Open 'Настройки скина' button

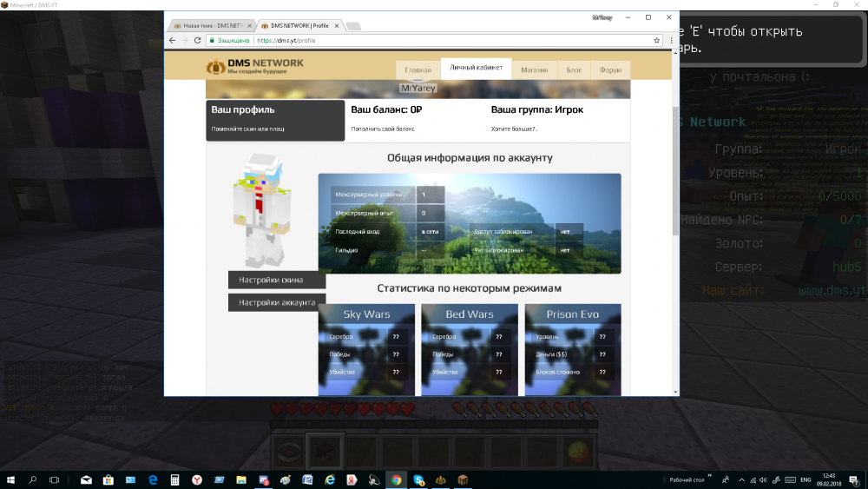[277, 280]
